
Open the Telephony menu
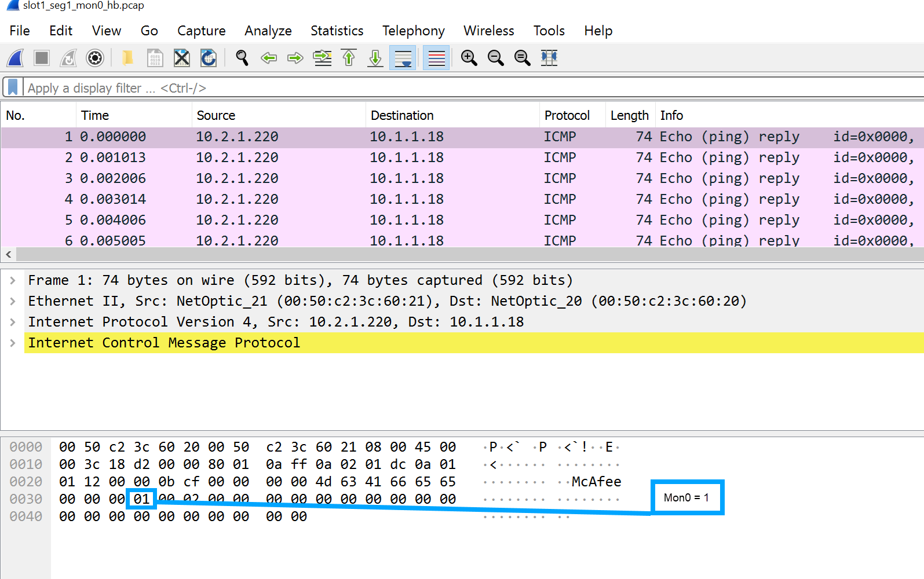pyautogui.click(x=414, y=31)
